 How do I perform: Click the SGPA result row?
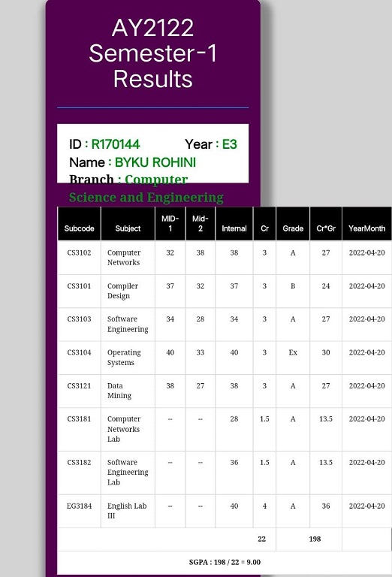pos(225,562)
